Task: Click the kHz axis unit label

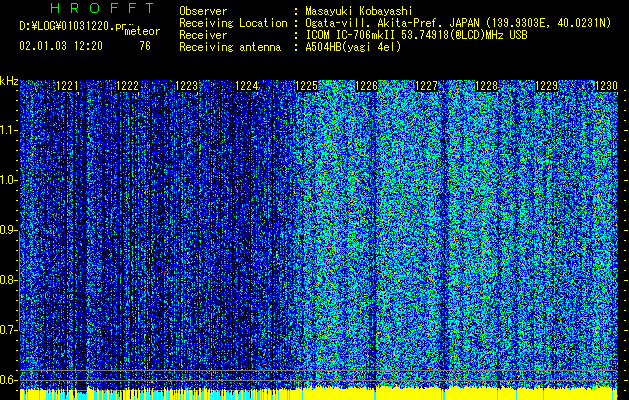Action: [9, 82]
